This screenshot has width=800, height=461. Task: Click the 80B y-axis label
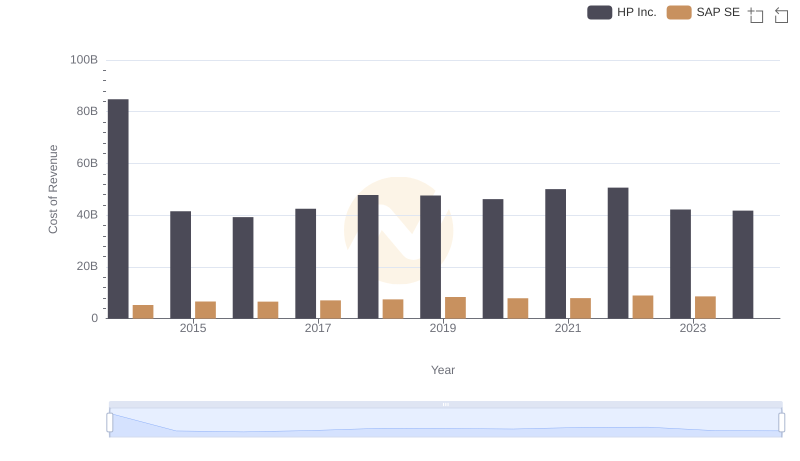tap(87, 111)
